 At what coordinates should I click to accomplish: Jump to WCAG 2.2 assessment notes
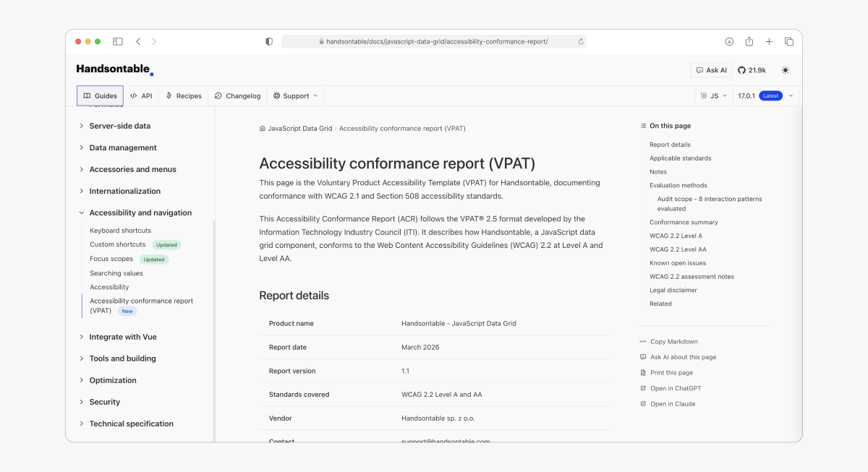692,277
